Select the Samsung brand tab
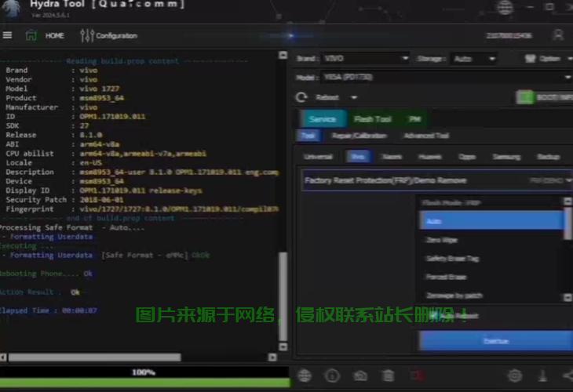Image resolution: width=573 pixels, height=392 pixels. 506,157
